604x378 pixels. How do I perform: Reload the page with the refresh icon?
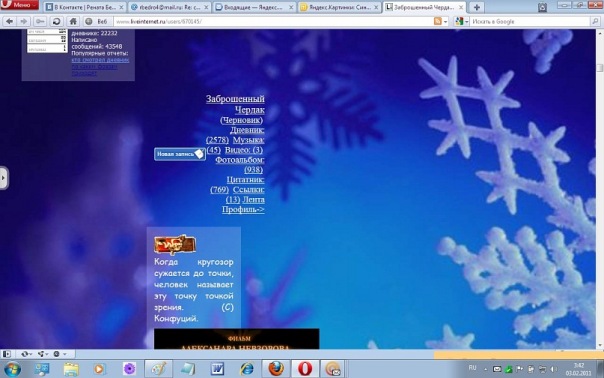[x=56, y=22]
